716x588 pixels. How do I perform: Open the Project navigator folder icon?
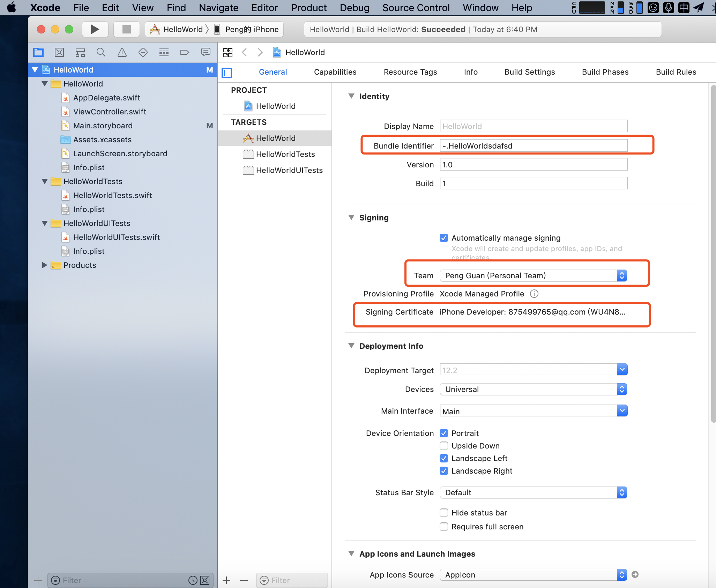(38, 52)
